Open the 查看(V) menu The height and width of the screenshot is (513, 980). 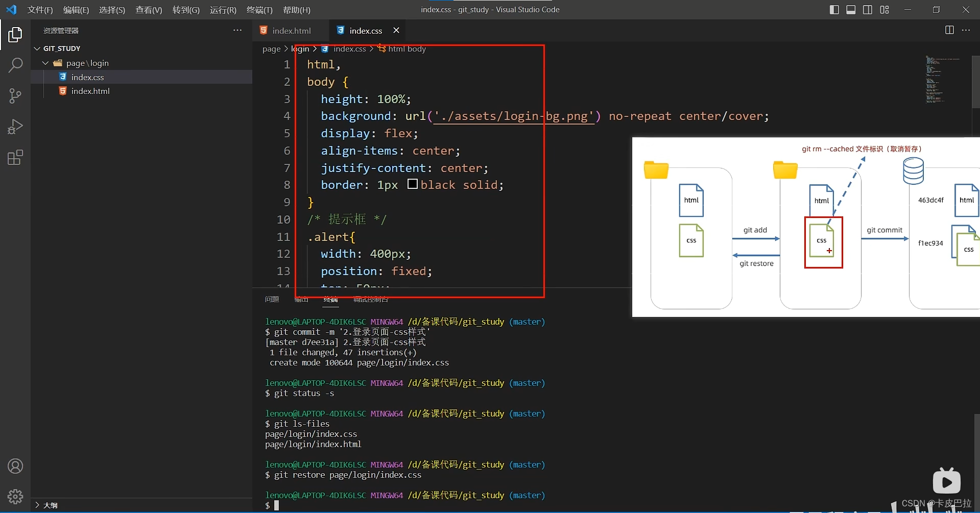pyautogui.click(x=149, y=10)
